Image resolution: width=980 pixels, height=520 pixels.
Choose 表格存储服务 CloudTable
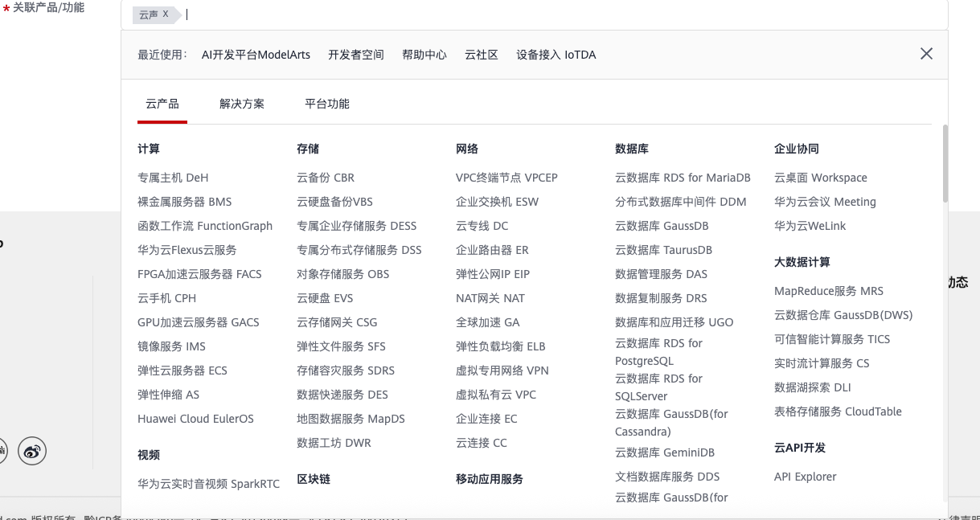pos(838,411)
